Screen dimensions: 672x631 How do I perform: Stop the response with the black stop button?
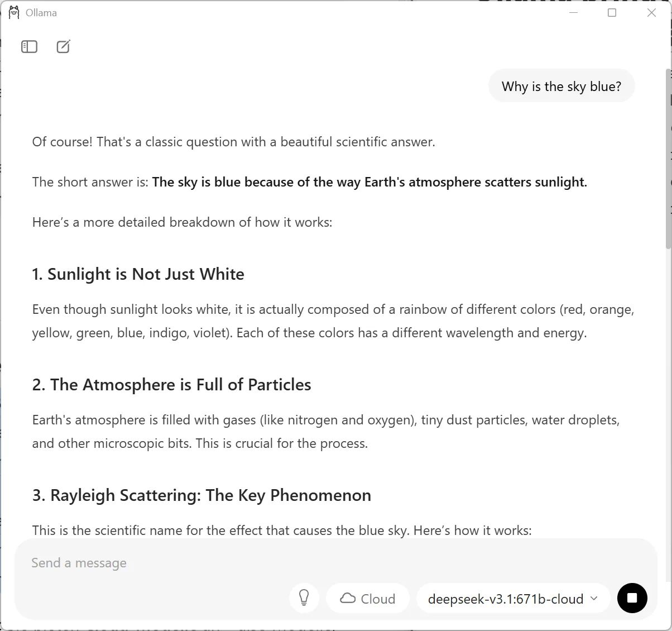coord(632,598)
